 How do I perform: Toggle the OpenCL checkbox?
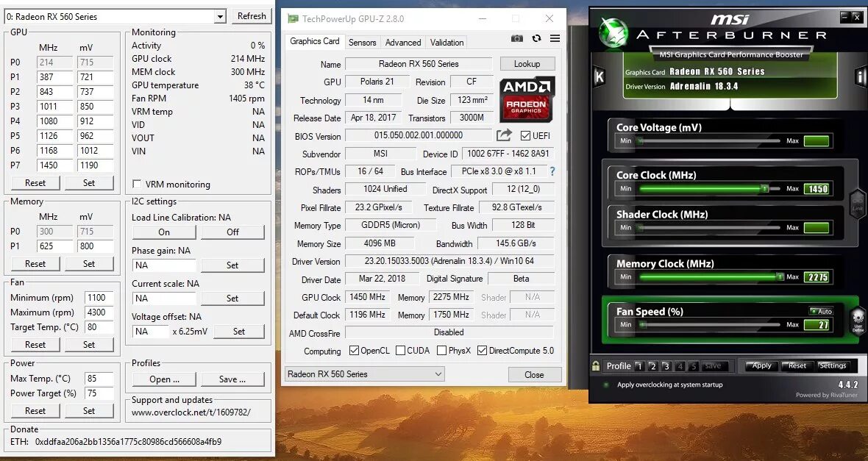(355, 350)
